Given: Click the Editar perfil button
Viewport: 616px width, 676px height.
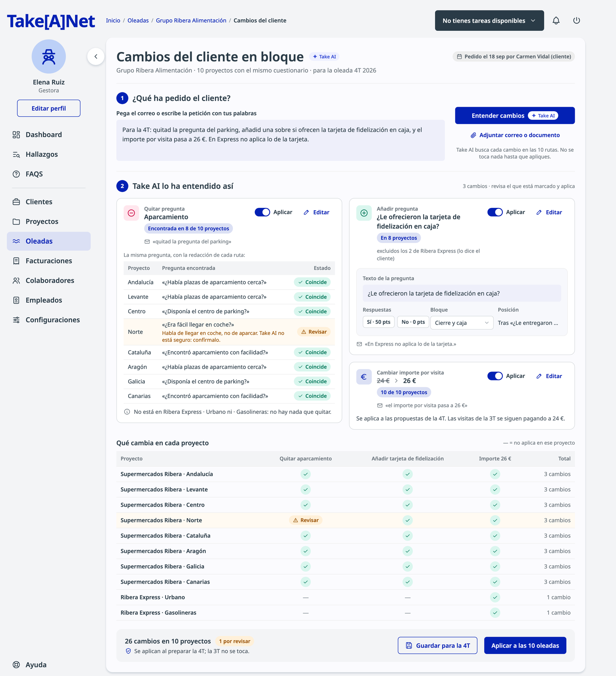Looking at the screenshot, I should tap(49, 109).
